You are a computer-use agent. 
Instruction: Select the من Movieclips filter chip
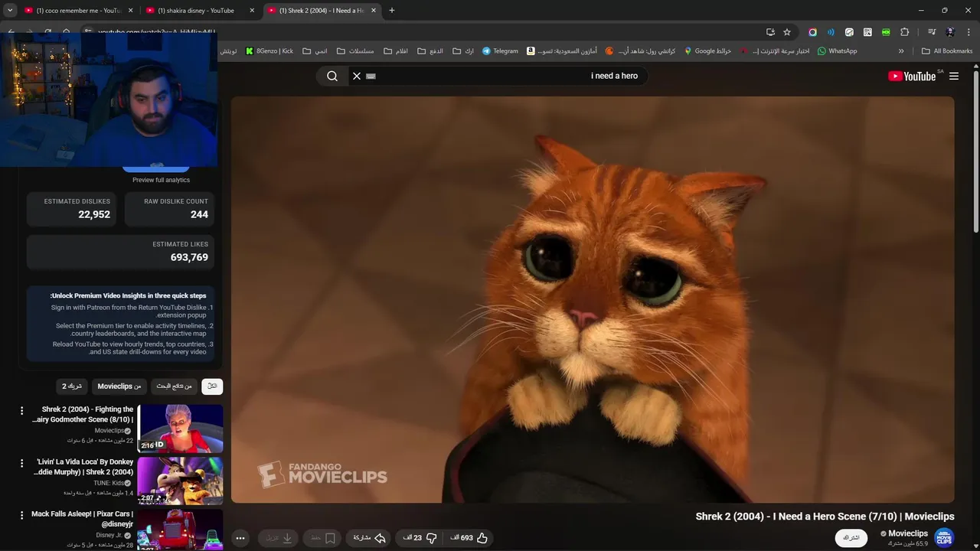coord(119,386)
